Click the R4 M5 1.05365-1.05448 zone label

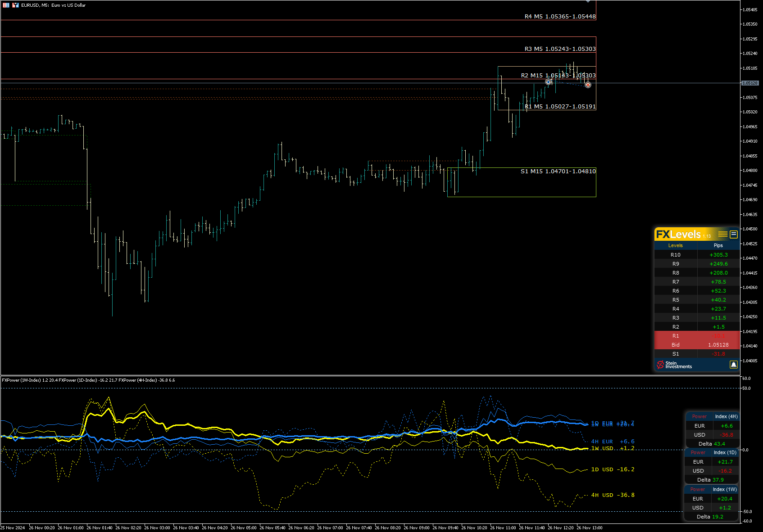[x=560, y=16]
